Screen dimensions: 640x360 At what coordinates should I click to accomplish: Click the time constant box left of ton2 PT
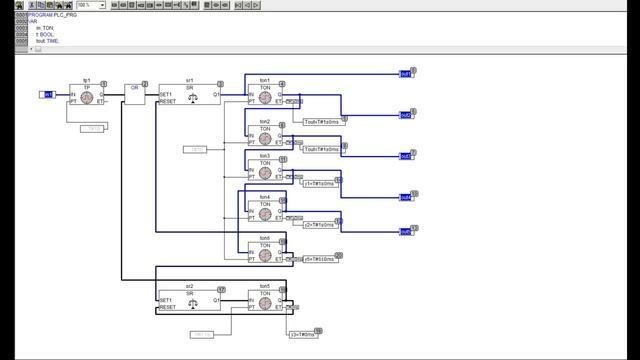point(195,150)
